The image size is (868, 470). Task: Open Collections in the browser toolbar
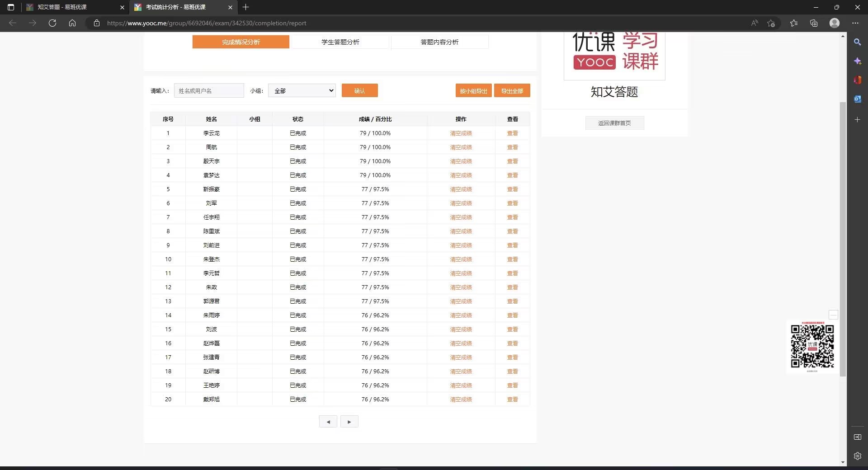coord(814,23)
